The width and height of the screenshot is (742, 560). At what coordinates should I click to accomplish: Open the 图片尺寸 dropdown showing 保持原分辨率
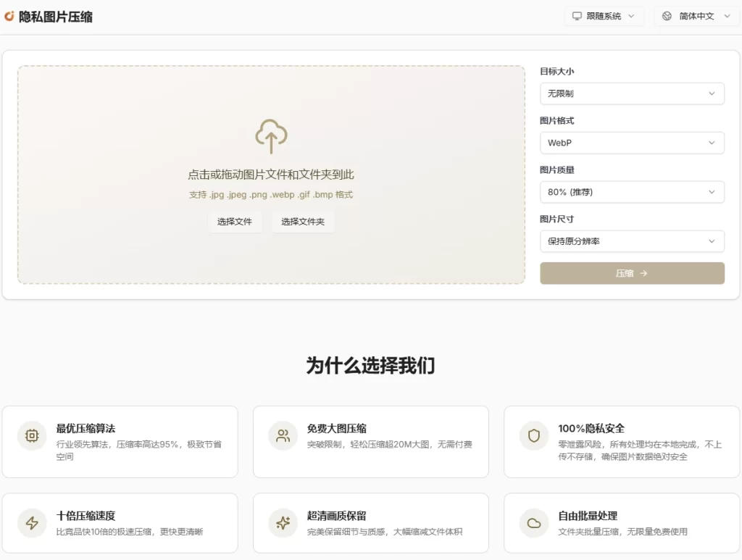tap(631, 241)
